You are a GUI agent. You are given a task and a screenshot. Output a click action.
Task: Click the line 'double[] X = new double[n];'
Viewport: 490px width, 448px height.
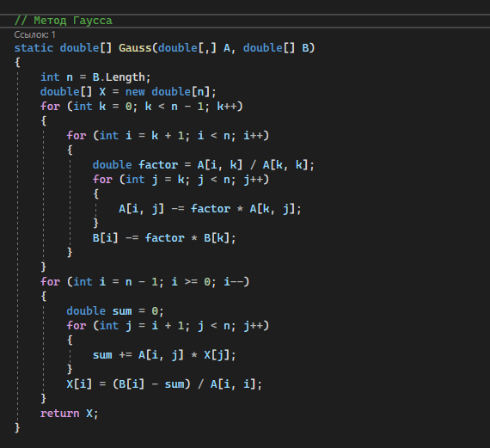(128, 92)
